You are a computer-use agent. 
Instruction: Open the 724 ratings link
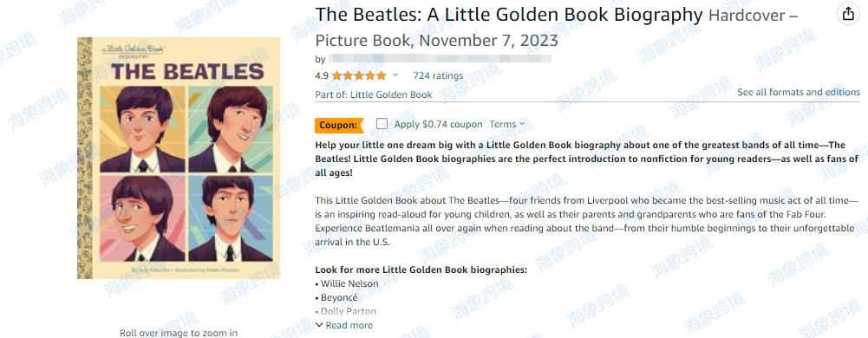pos(438,75)
